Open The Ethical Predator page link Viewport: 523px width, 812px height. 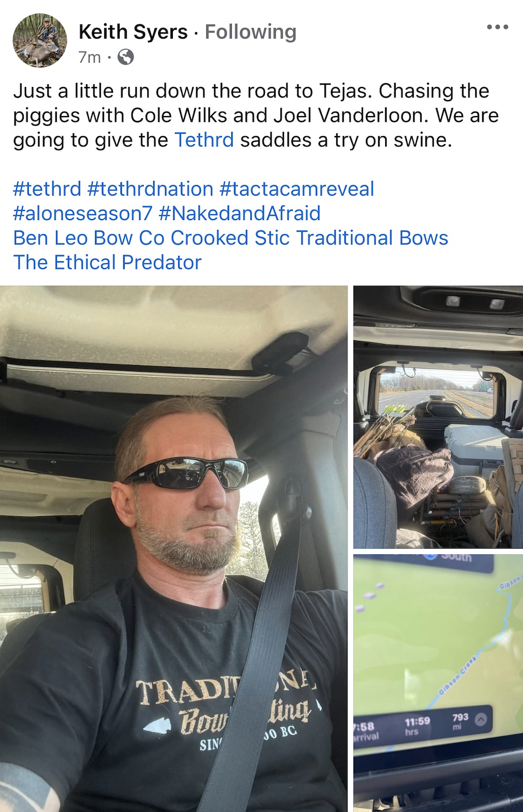[108, 262]
